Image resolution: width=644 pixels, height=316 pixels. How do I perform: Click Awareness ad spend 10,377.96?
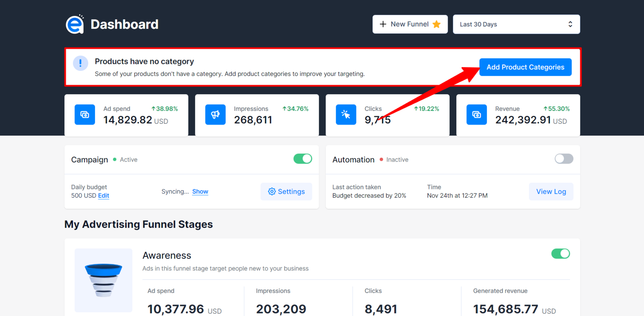[175, 309]
